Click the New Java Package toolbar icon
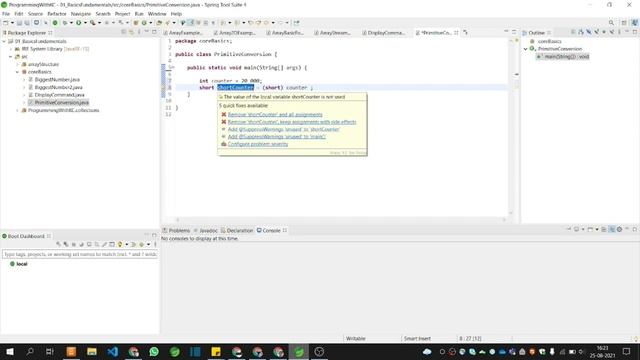 [136, 23]
